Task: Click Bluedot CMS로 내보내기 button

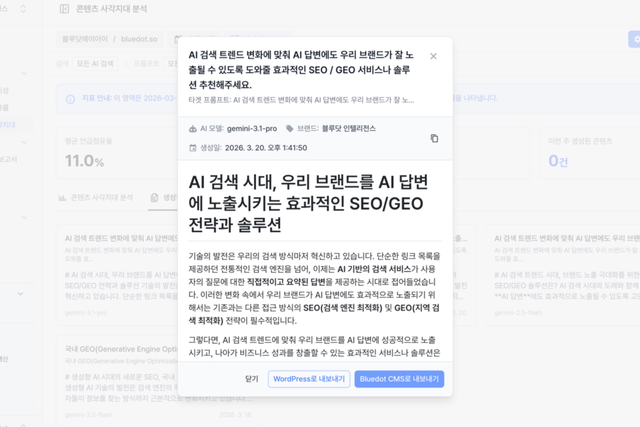Action: pos(399,379)
